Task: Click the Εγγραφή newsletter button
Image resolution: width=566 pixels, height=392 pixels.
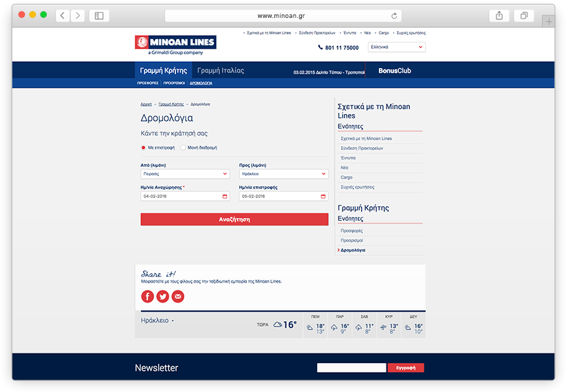Action: coord(406,368)
